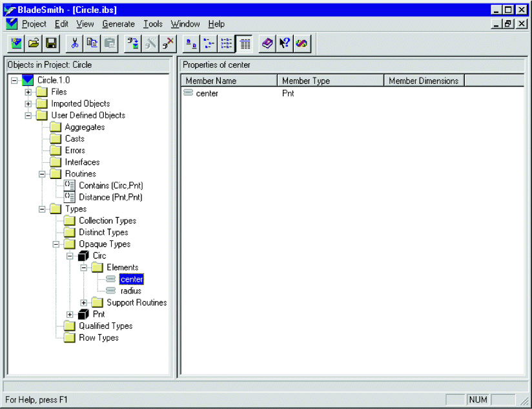Activate the context help arrow-question icon

point(284,43)
